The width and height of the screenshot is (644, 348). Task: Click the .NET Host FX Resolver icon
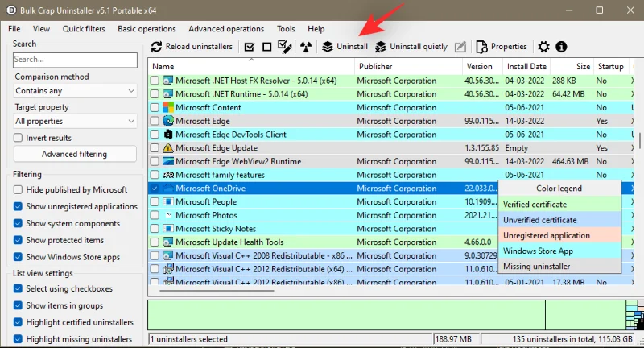168,81
